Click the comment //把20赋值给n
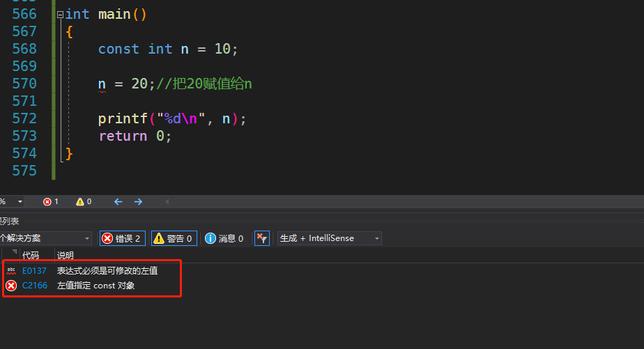 [204, 84]
